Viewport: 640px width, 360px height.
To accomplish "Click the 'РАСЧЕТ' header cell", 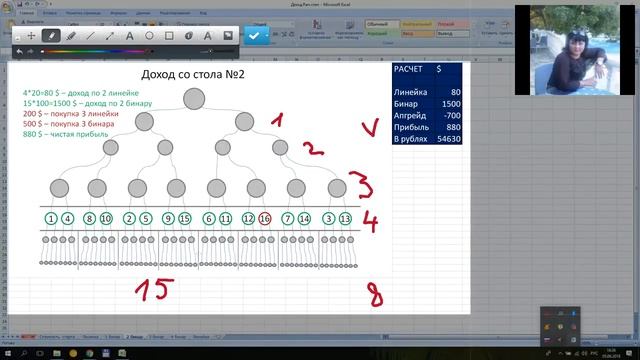I will click(x=408, y=69).
